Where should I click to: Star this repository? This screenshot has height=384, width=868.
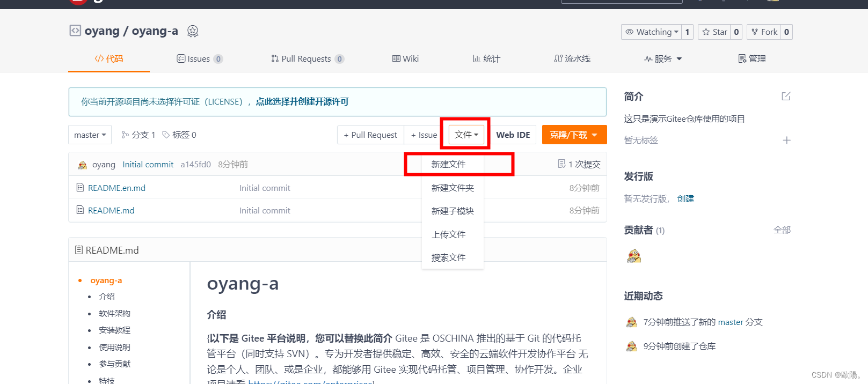coord(714,32)
